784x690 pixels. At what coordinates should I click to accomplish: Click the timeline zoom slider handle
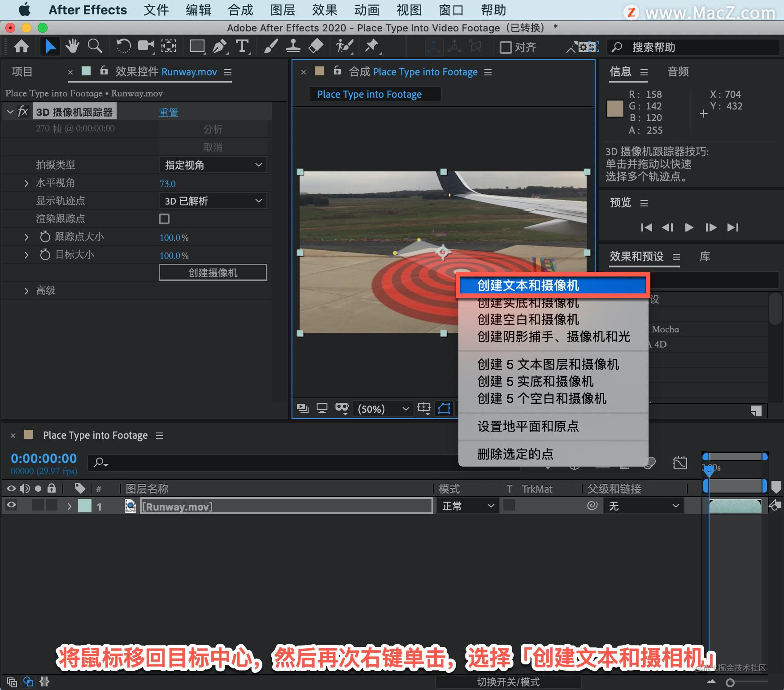730,682
